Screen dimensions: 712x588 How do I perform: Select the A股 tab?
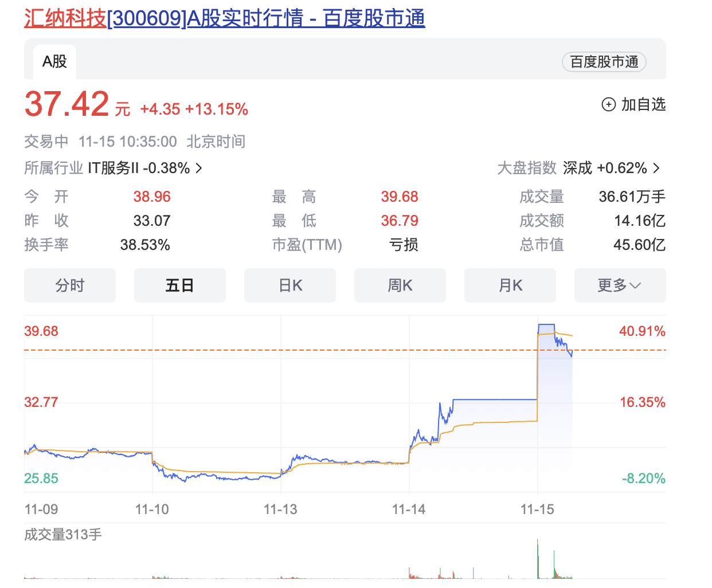(54, 61)
